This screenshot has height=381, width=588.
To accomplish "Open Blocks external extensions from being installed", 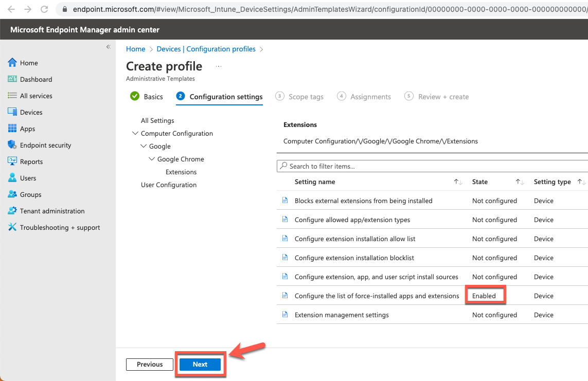I will coord(363,201).
